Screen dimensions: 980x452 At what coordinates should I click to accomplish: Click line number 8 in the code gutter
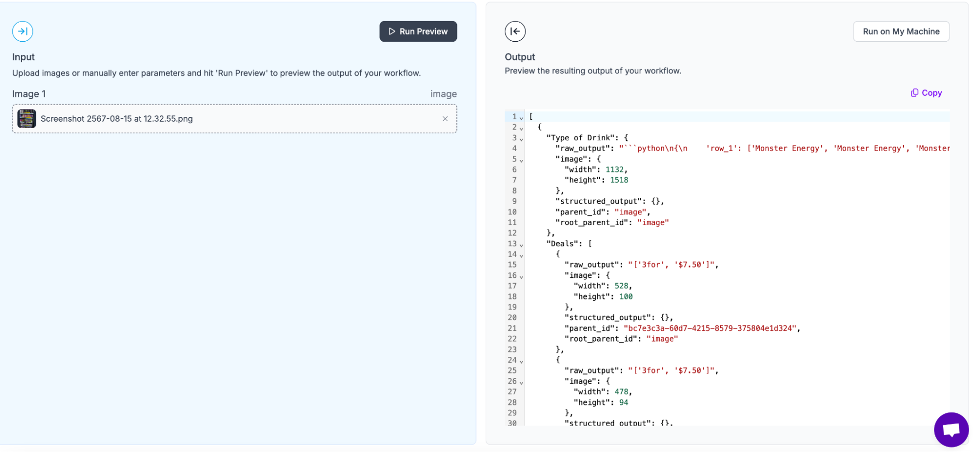(514, 190)
